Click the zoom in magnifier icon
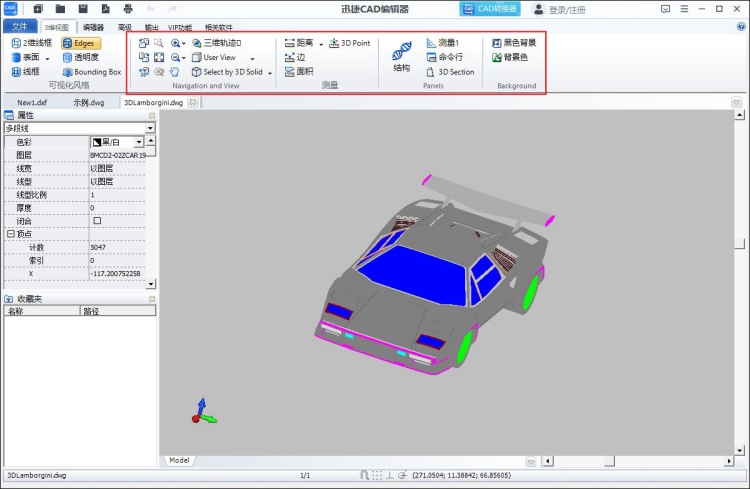750x489 pixels. pos(176,43)
